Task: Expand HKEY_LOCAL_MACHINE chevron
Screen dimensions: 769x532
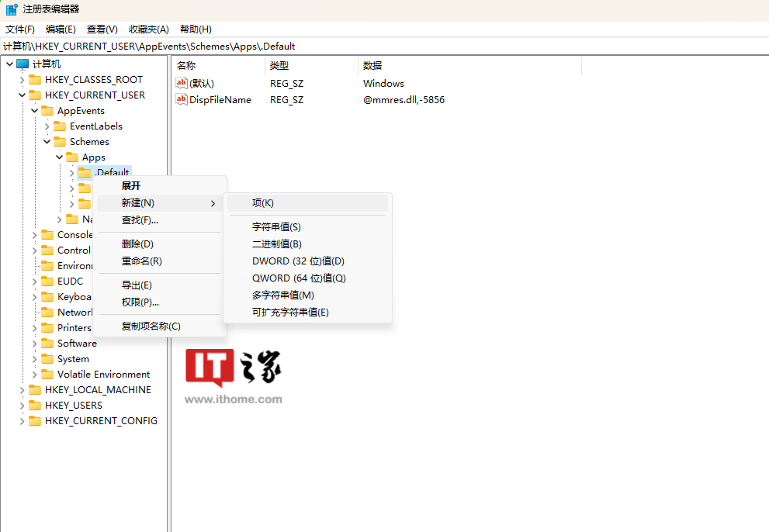Action: 22,390
